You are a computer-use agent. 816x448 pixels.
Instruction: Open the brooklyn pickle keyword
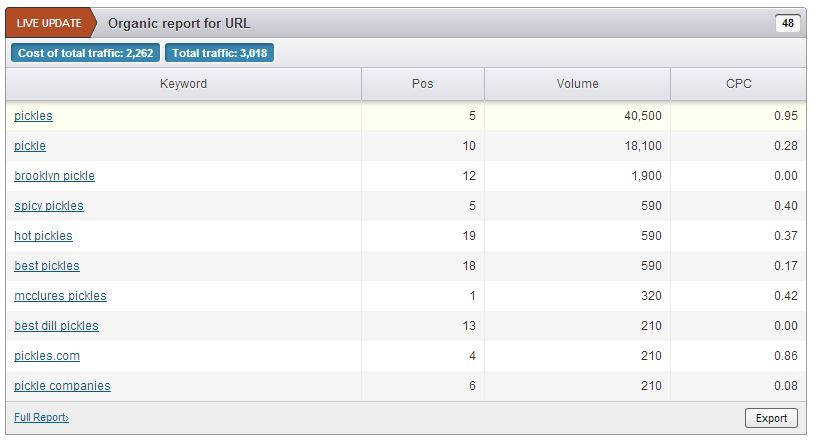55,176
